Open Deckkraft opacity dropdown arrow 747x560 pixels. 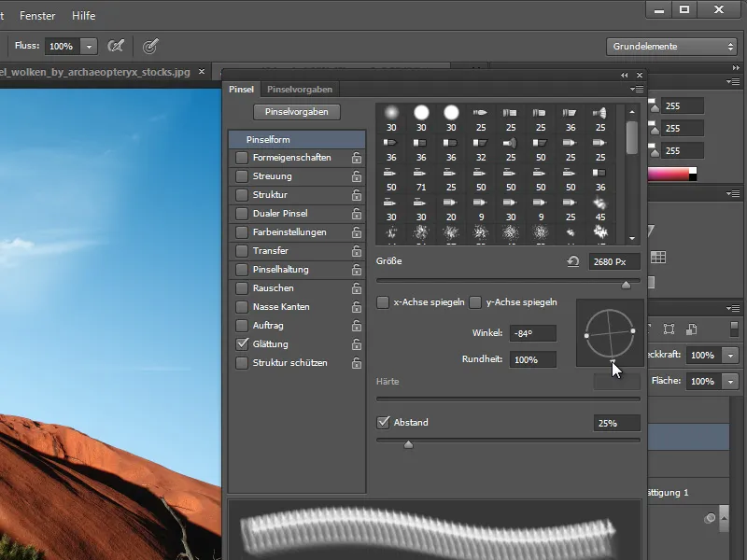(730, 356)
